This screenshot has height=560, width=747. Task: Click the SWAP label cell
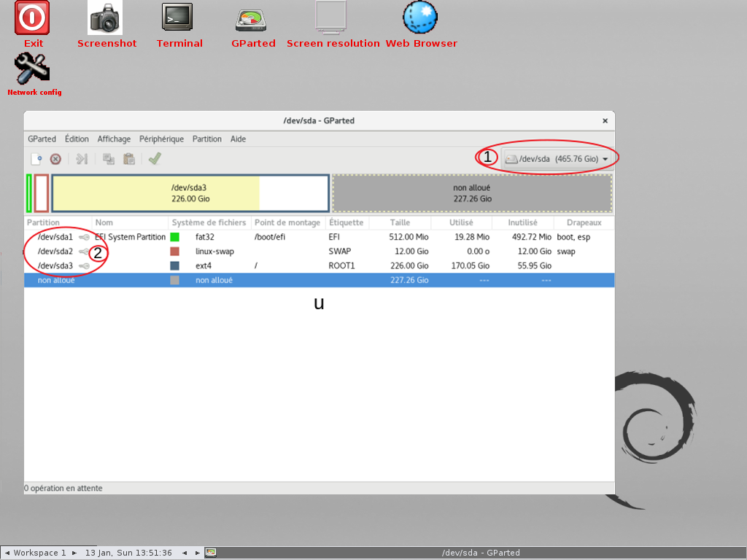340,252
